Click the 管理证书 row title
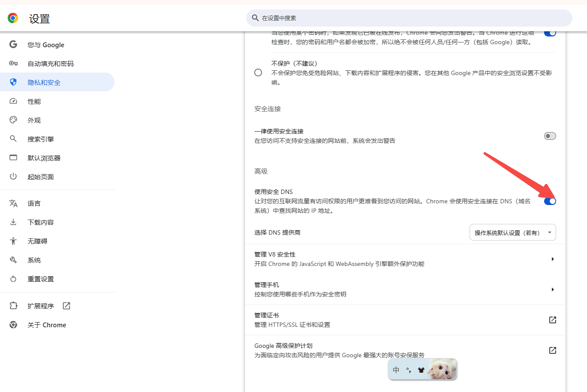The width and height of the screenshot is (587, 392). [x=267, y=315]
